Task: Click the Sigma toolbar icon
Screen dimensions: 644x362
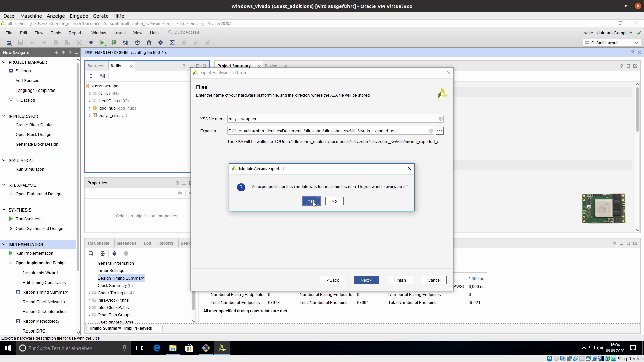Action: coord(172,43)
